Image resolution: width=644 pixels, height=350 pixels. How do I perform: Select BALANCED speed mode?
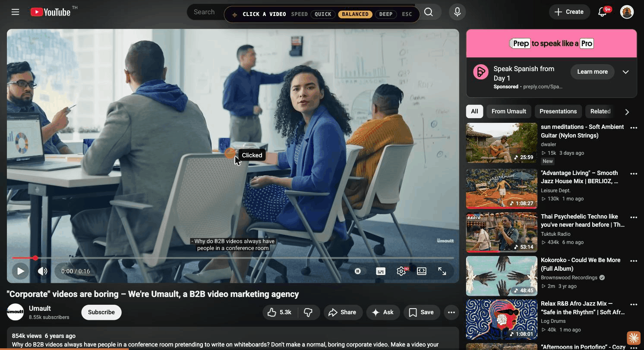click(355, 14)
